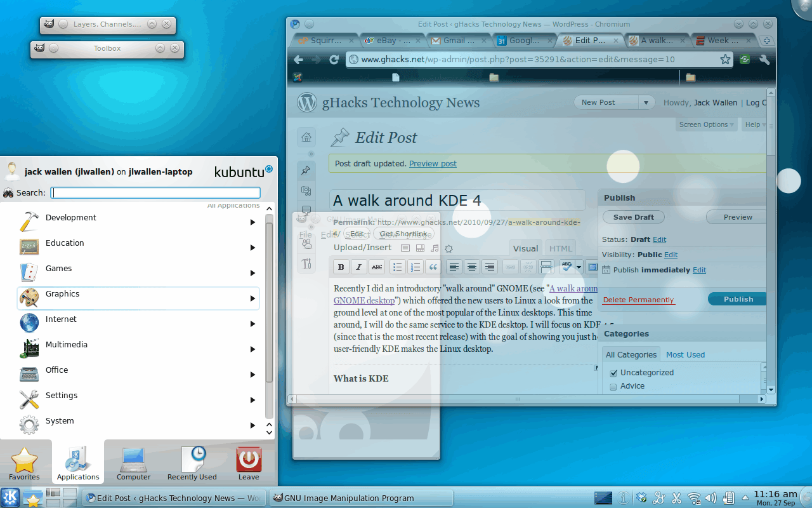Open the KDE Kickoff launcher button
Viewport: 812px width, 508px height.
point(10,497)
